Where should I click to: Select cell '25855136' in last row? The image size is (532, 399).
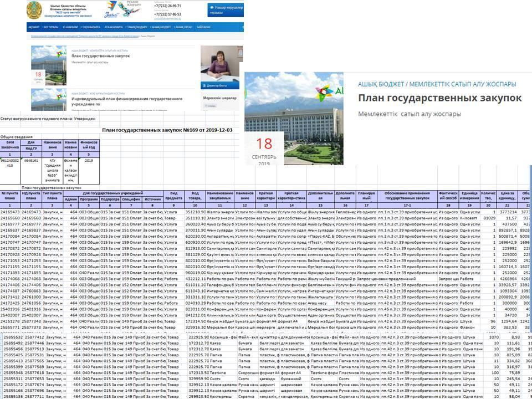(13, 396)
